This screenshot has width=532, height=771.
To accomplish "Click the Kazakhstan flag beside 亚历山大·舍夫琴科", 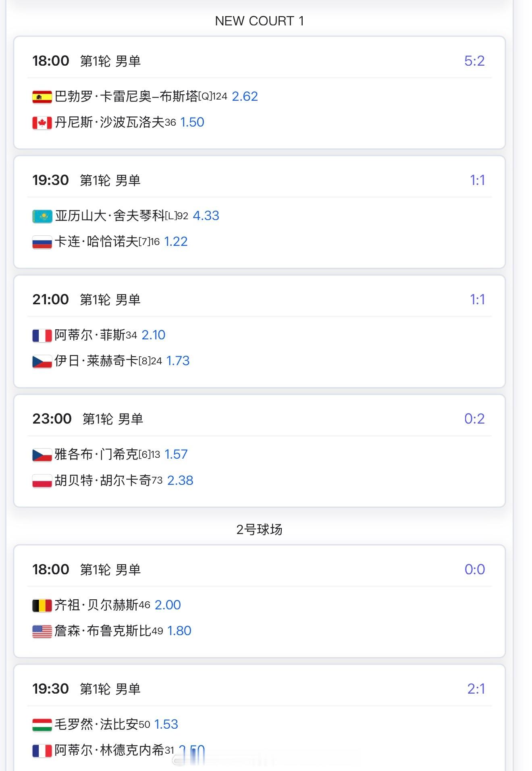I will tap(42, 216).
